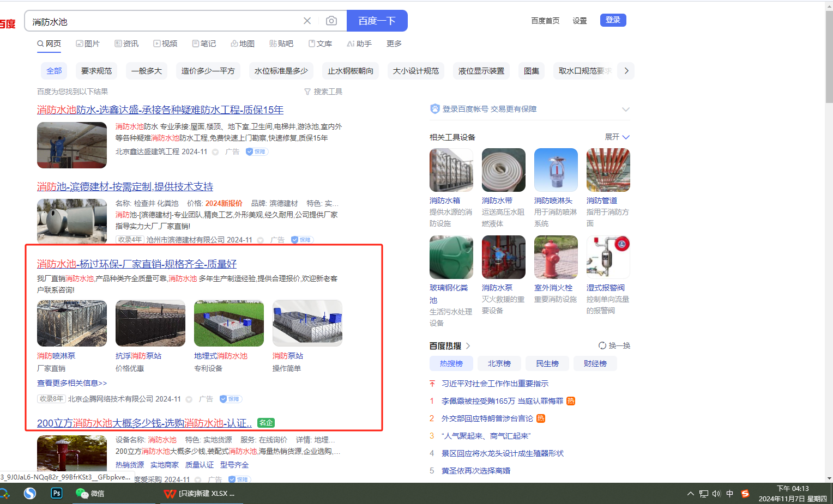Show hidden tray icons chevron
The width and height of the screenshot is (833, 504).
click(x=691, y=494)
